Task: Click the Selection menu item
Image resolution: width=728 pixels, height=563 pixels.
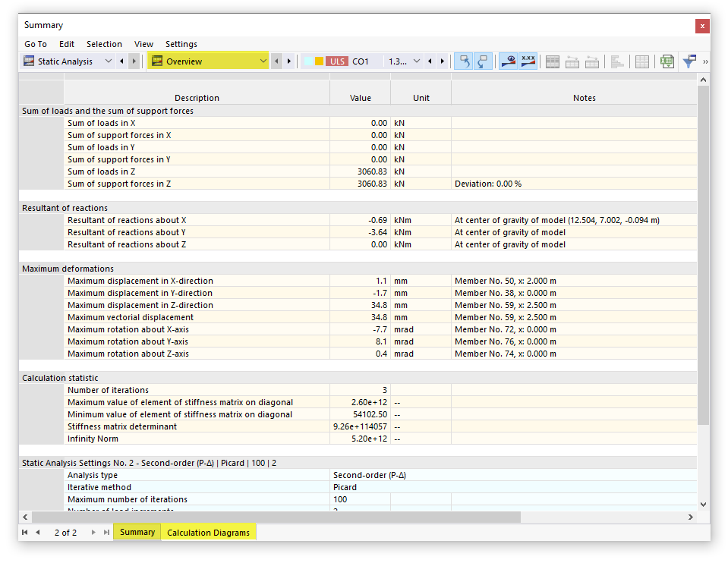Action: 104,44
